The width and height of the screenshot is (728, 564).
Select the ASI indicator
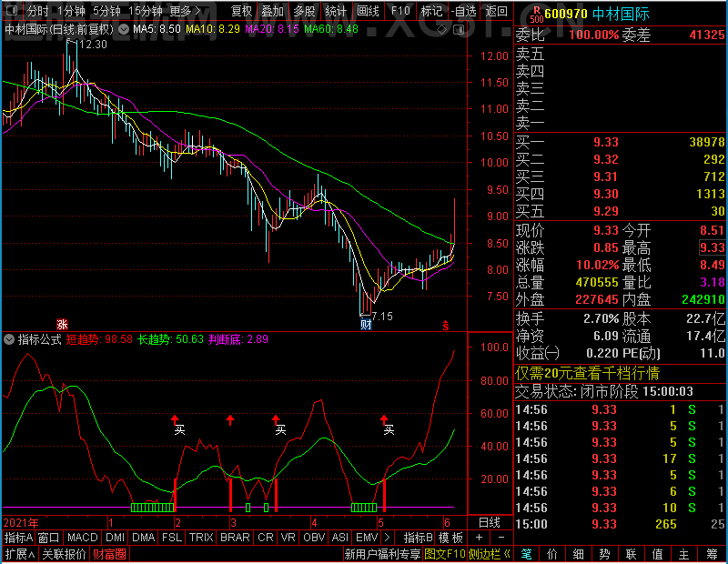(x=339, y=538)
